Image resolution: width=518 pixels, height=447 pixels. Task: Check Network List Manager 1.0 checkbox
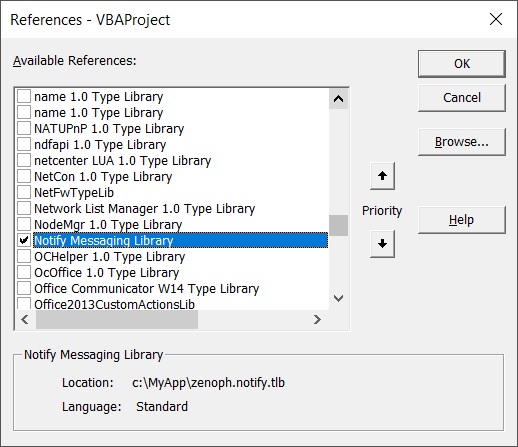(x=24, y=208)
